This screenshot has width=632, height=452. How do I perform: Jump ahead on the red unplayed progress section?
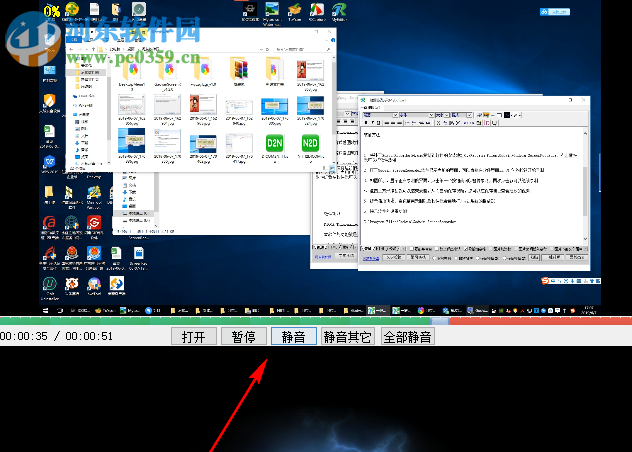click(x=541, y=321)
